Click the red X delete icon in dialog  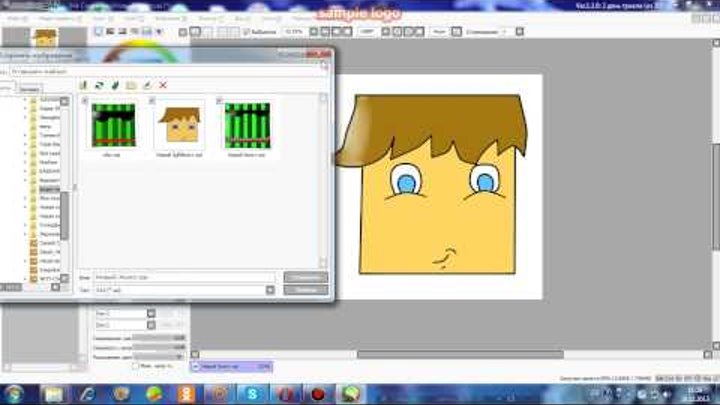163,86
